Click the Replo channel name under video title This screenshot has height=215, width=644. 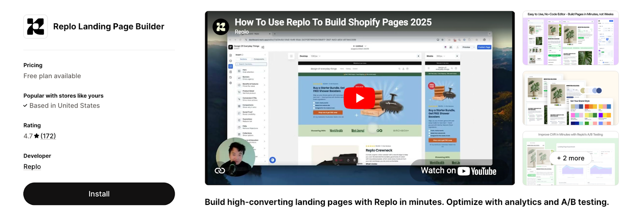tap(242, 32)
